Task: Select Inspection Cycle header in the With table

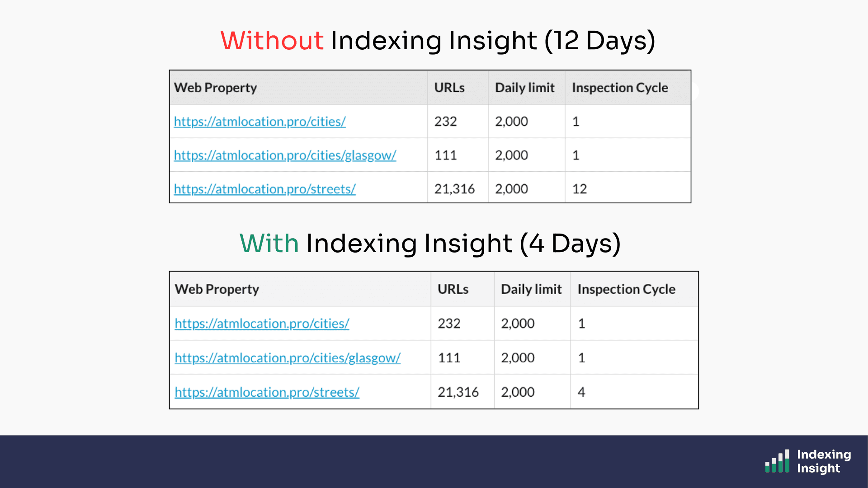Action: pyautogui.click(x=626, y=289)
